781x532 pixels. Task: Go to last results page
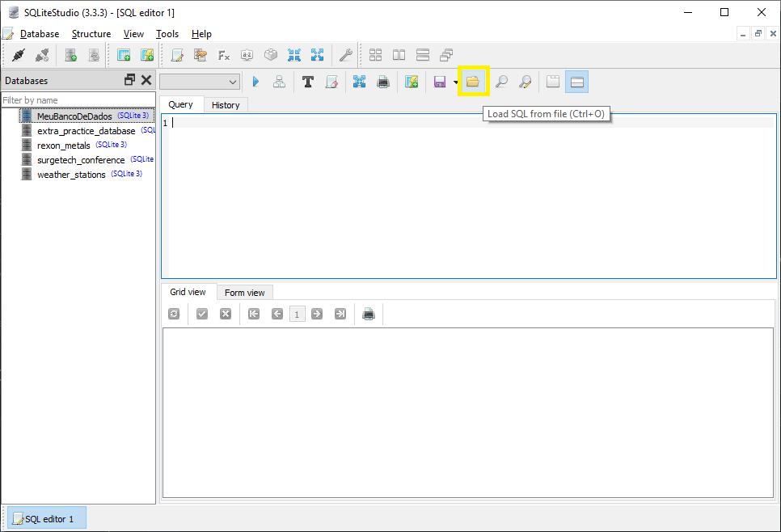(340, 314)
